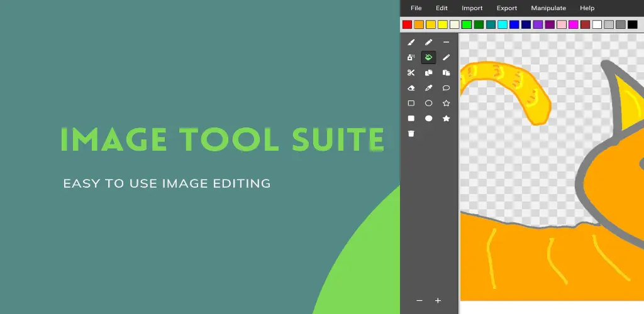Open the Help menu
Image resolution: width=644 pixels, height=314 pixels.
[x=587, y=8]
